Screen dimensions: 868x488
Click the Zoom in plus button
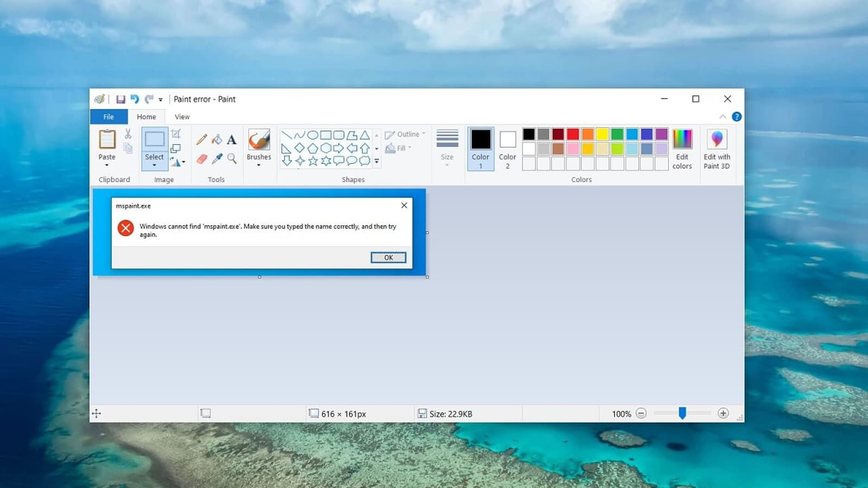(x=723, y=413)
